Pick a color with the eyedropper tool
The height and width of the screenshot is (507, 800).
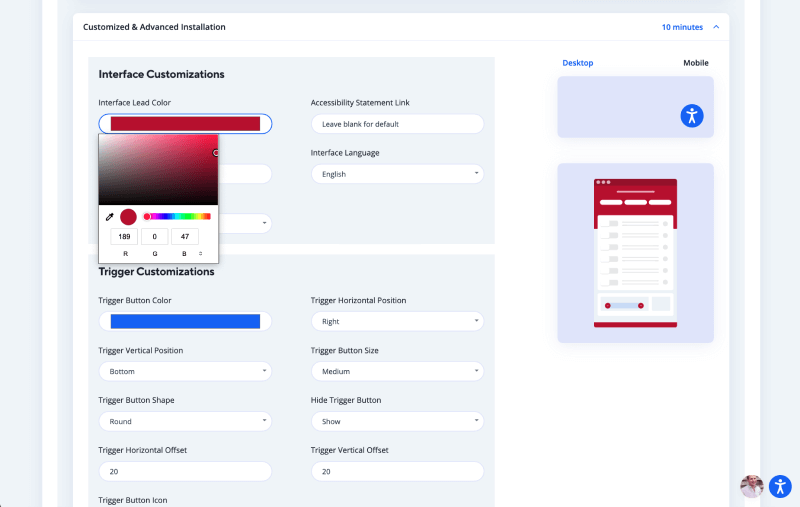[x=110, y=217]
